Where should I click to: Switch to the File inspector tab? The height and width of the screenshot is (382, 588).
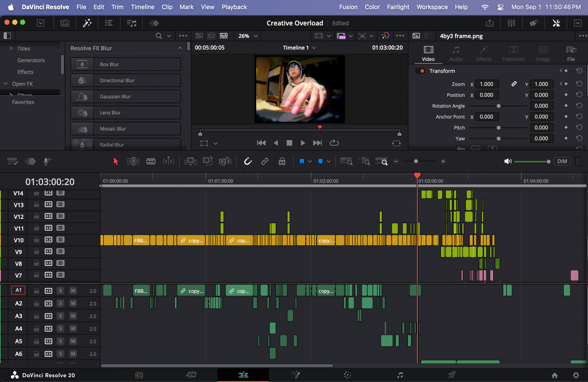(x=571, y=53)
